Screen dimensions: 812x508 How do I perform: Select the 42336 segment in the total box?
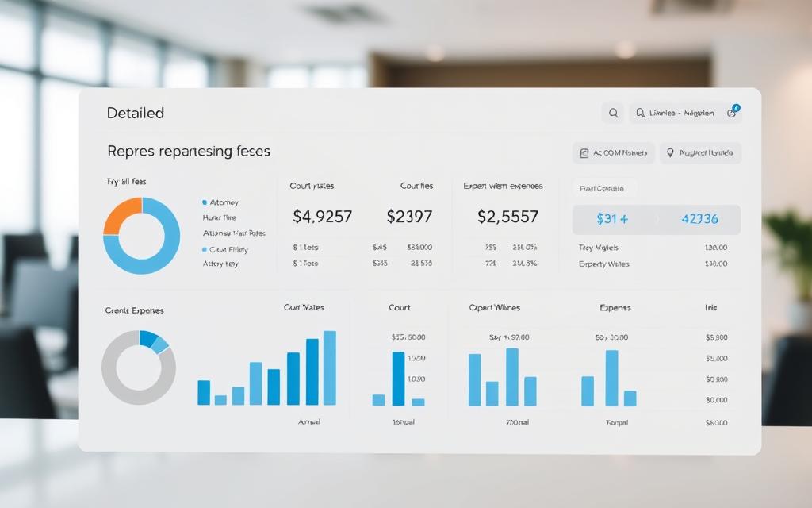click(699, 219)
